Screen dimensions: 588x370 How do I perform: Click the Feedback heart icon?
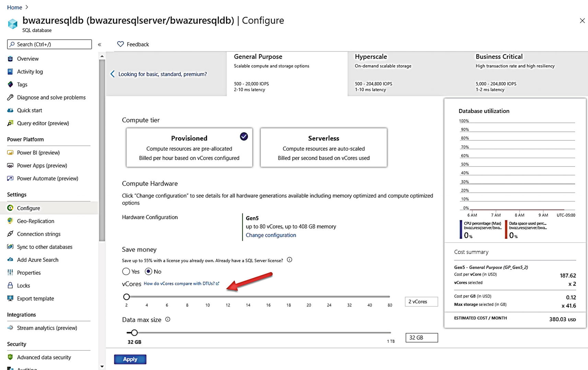120,44
